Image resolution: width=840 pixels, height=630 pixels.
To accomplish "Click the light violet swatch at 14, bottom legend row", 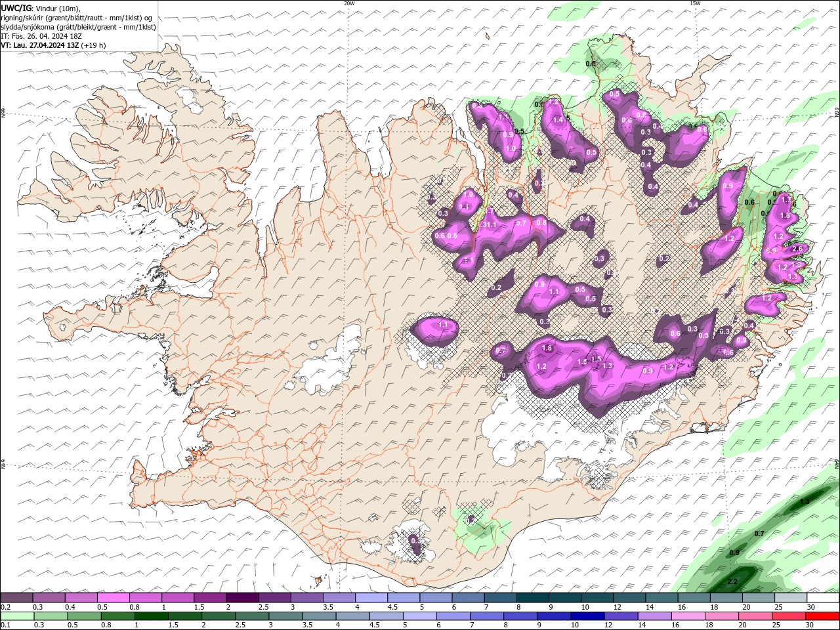I will click(654, 616).
